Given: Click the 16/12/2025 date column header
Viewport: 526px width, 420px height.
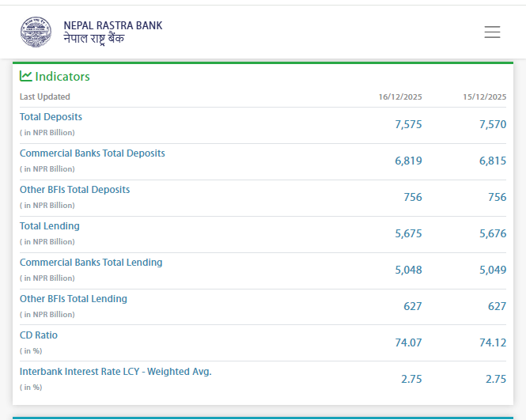Looking at the screenshot, I should point(399,97).
